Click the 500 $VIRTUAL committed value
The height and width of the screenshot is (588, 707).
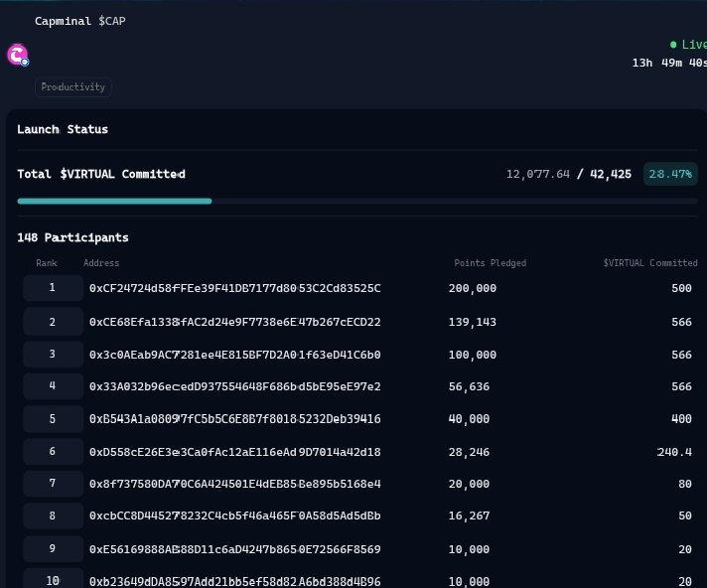(682, 288)
